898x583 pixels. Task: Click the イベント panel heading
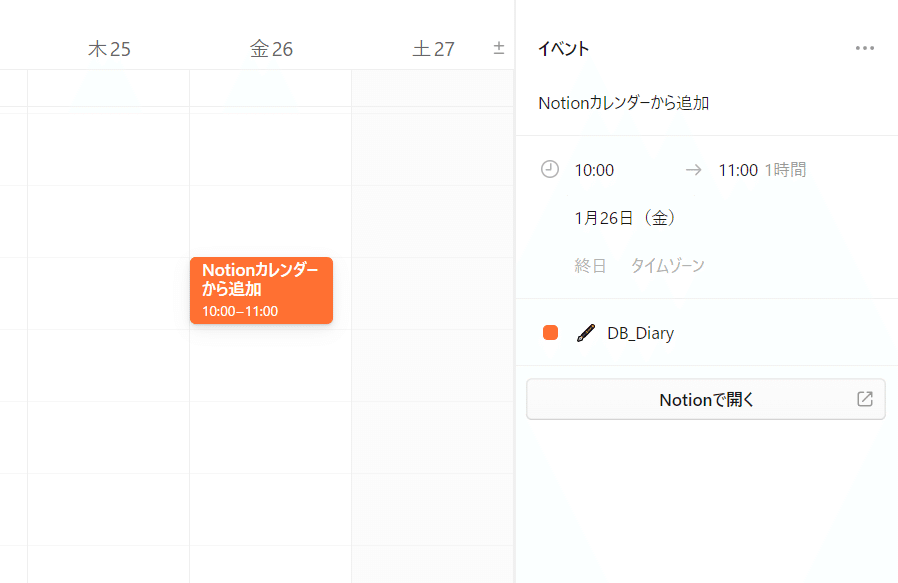[x=564, y=49]
